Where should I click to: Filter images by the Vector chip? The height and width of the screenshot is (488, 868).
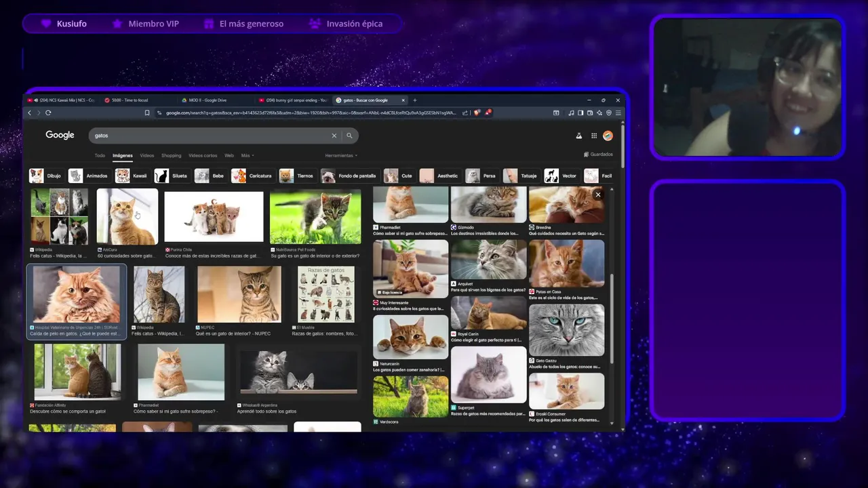(561, 176)
